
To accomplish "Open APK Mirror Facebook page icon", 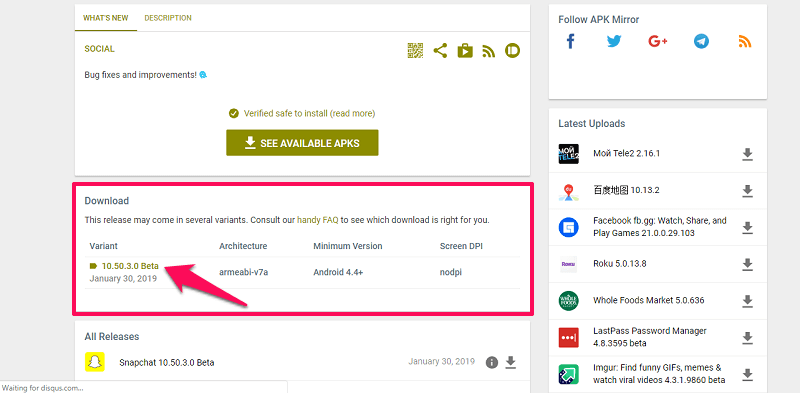I will click(x=570, y=41).
